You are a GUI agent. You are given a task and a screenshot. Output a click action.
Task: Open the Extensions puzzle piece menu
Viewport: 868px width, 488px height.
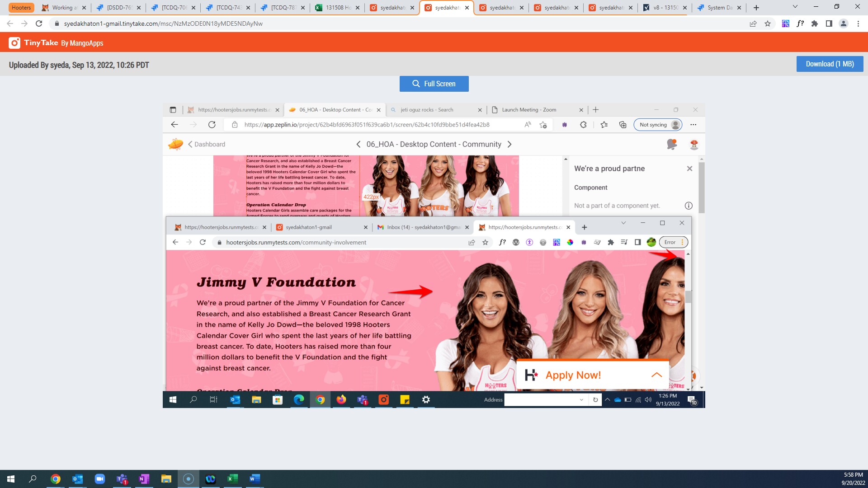pyautogui.click(x=815, y=23)
